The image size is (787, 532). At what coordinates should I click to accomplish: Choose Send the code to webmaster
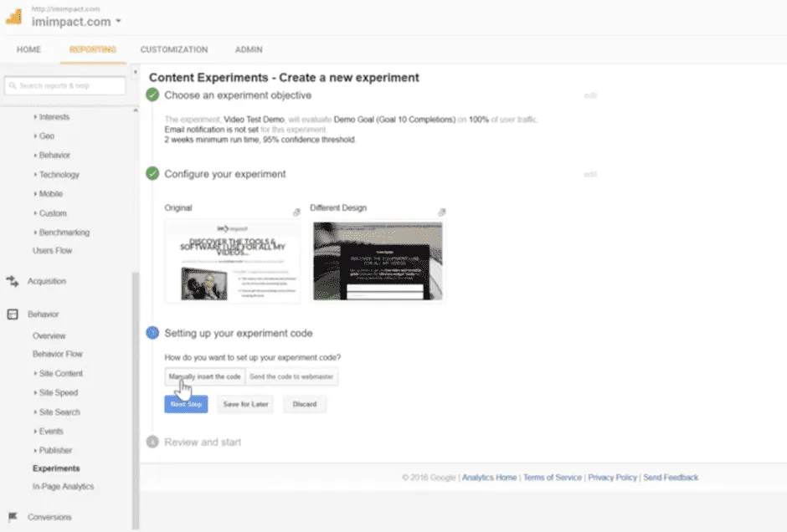coord(291,376)
